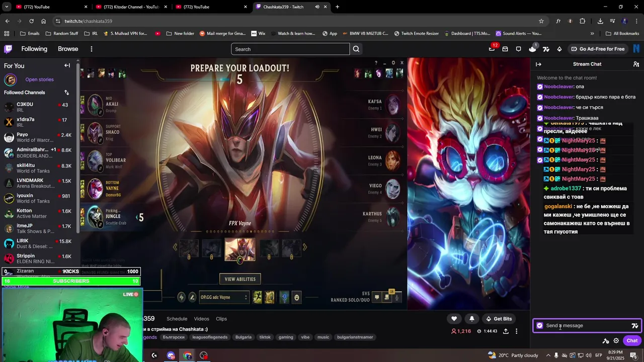644x362 pixels.
Task: Open the For You stories avatar
Action: point(10,79)
